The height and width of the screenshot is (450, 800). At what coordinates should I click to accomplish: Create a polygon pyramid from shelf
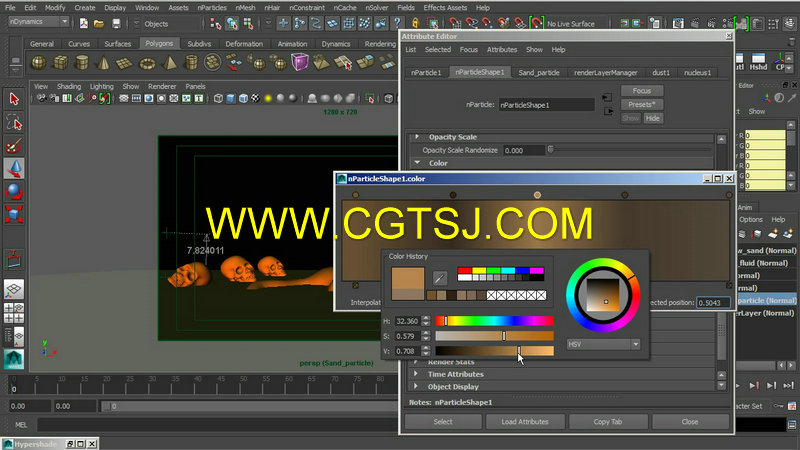tap(169, 63)
